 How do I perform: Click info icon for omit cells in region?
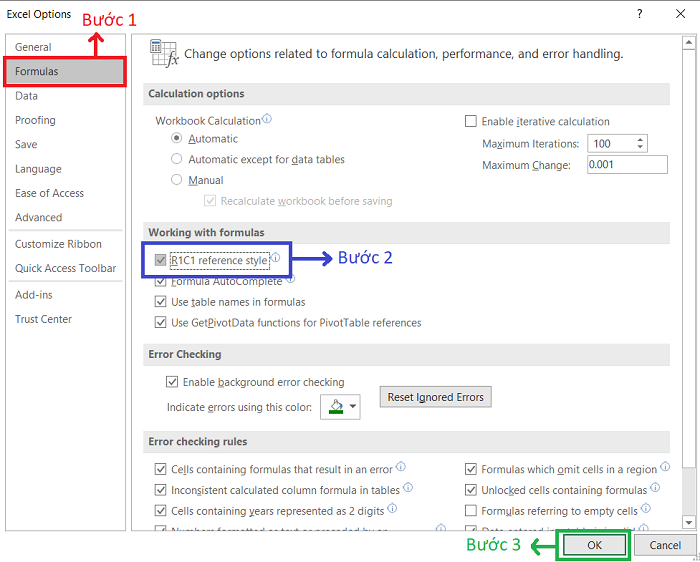click(665, 467)
